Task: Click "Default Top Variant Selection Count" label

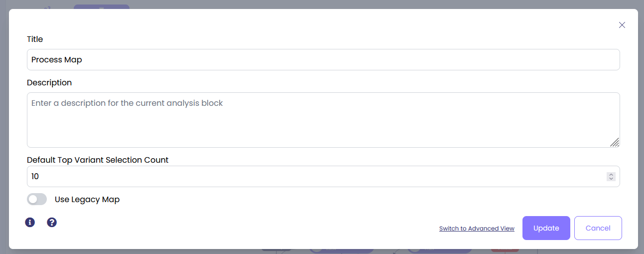Action: [x=98, y=160]
